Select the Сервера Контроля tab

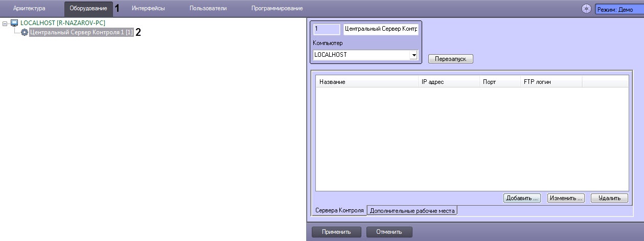(x=339, y=210)
